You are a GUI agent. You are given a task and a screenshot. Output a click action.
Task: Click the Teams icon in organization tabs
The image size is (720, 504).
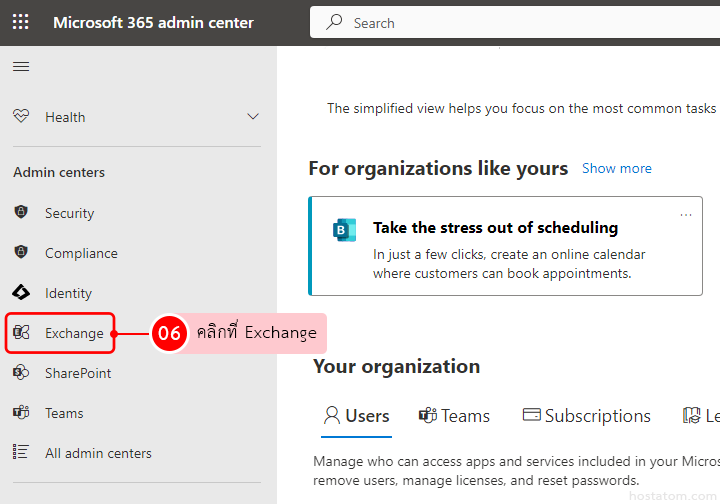pyautogui.click(x=428, y=415)
